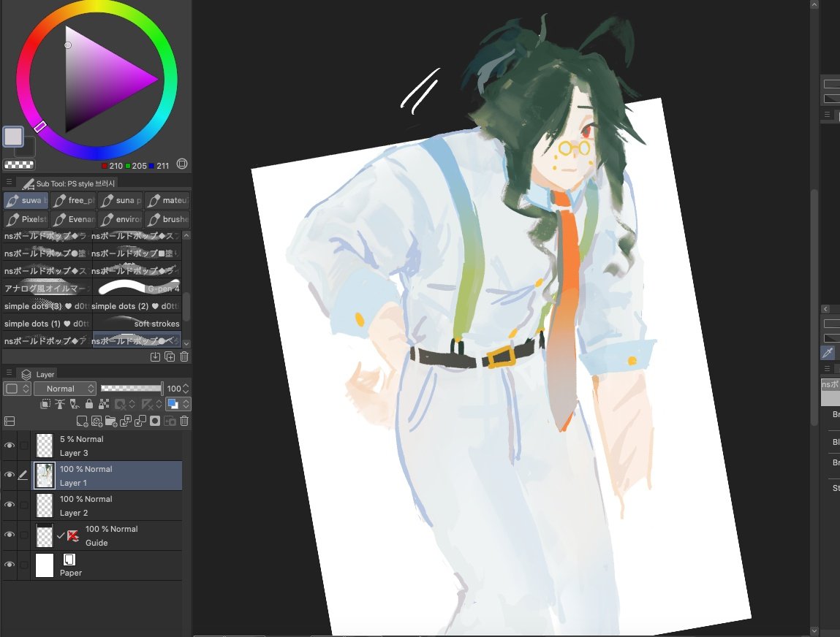The height and width of the screenshot is (637, 840).
Task: Click the Lock Layer padlock icon
Action: point(89,404)
